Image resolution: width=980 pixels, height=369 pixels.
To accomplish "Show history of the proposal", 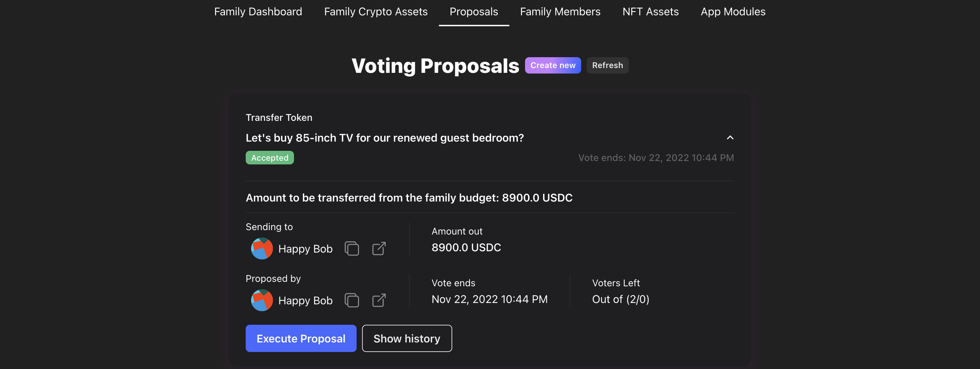I will point(407,338).
